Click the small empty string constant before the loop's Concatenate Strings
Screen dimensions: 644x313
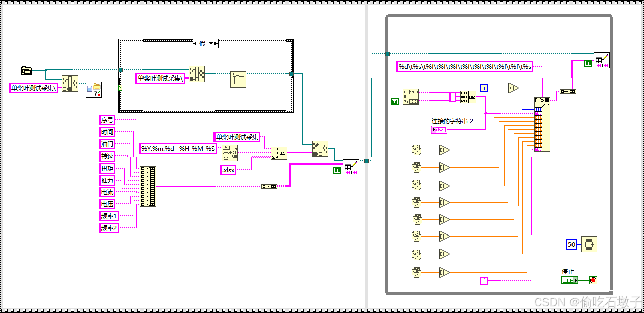tap(452, 97)
